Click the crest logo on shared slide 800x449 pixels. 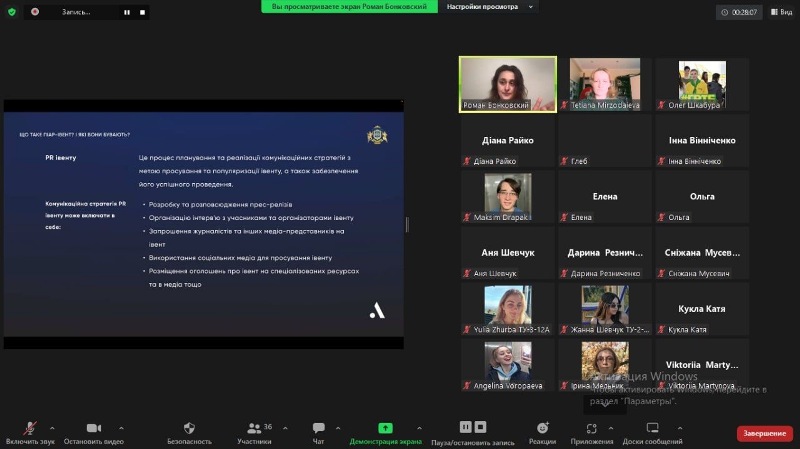tap(377, 135)
